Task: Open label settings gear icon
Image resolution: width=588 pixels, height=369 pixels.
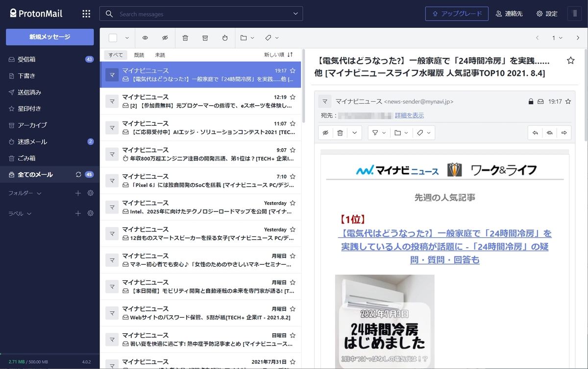Action: (90, 213)
